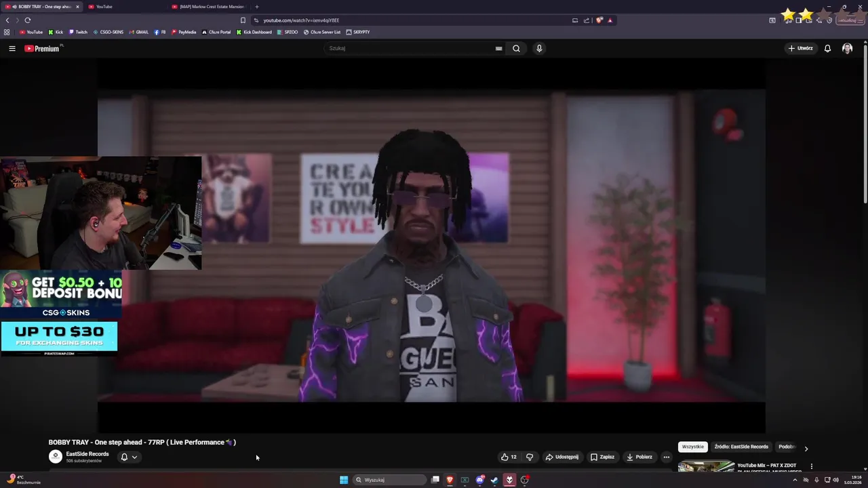Dislike the video with thumbs down
Image resolution: width=868 pixels, height=488 pixels.
point(530,457)
